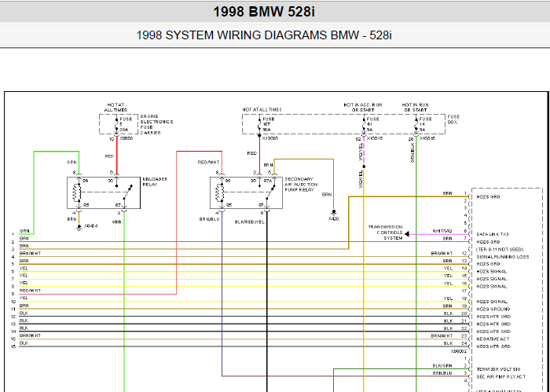The image size is (550, 392).
Task: Click the RED/WHT label above pump relay
Action: click(208, 163)
